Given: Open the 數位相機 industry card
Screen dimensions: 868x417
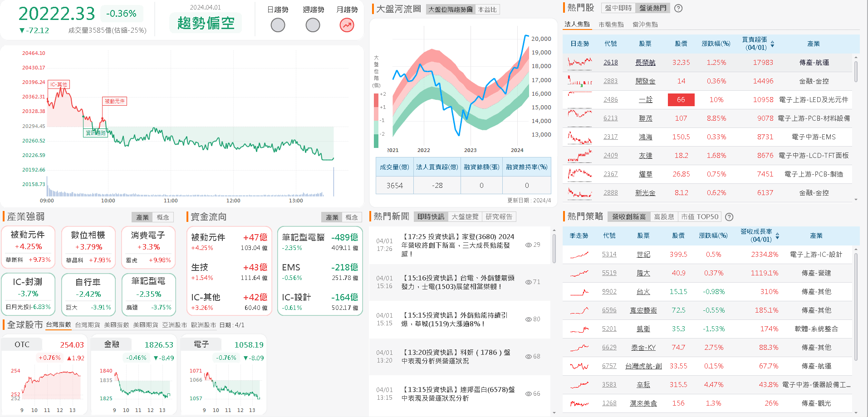Looking at the screenshot, I should 88,247.
